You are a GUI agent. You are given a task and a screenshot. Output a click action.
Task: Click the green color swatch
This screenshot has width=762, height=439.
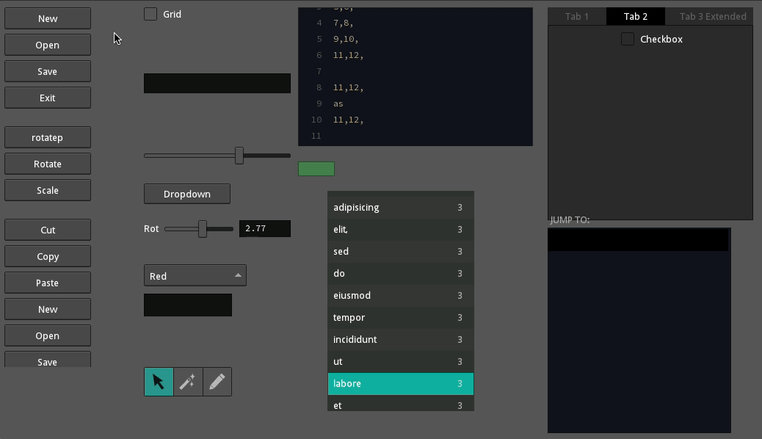tap(316, 169)
